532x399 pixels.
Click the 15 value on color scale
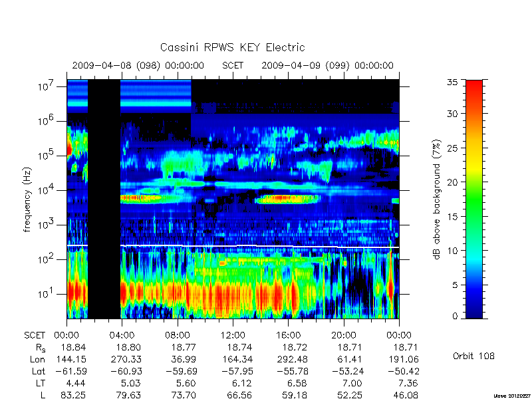[452, 216]
